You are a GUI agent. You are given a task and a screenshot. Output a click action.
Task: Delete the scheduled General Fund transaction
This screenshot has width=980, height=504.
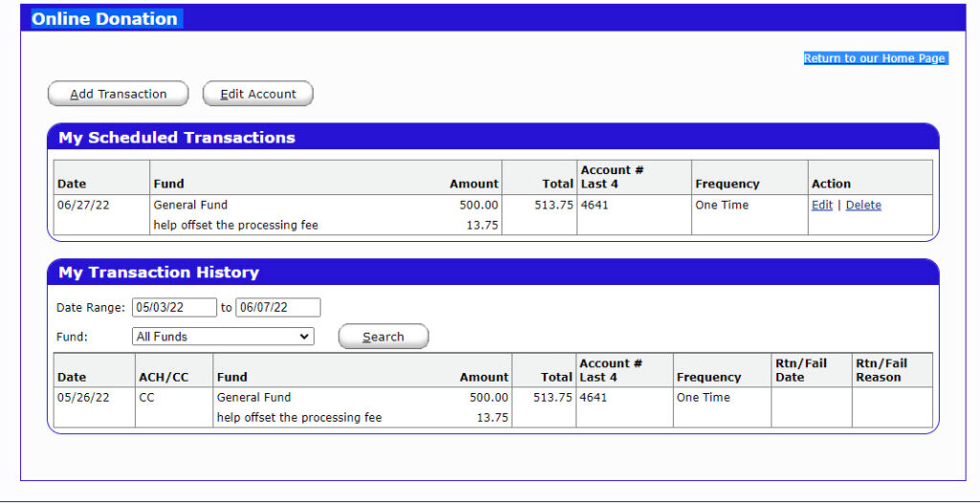click(863, 205)
